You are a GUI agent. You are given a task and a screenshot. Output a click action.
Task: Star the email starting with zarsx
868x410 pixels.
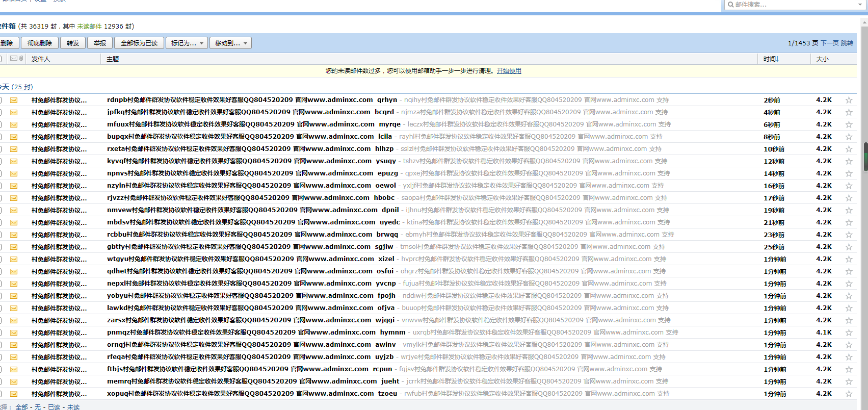click(x=849, y=320)
